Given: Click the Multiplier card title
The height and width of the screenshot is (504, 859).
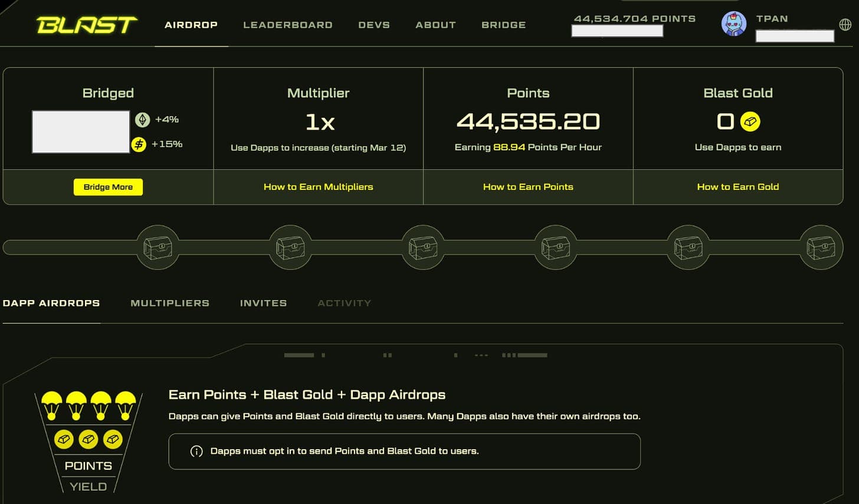Looking at the screenshot, I should click(319, 93).
